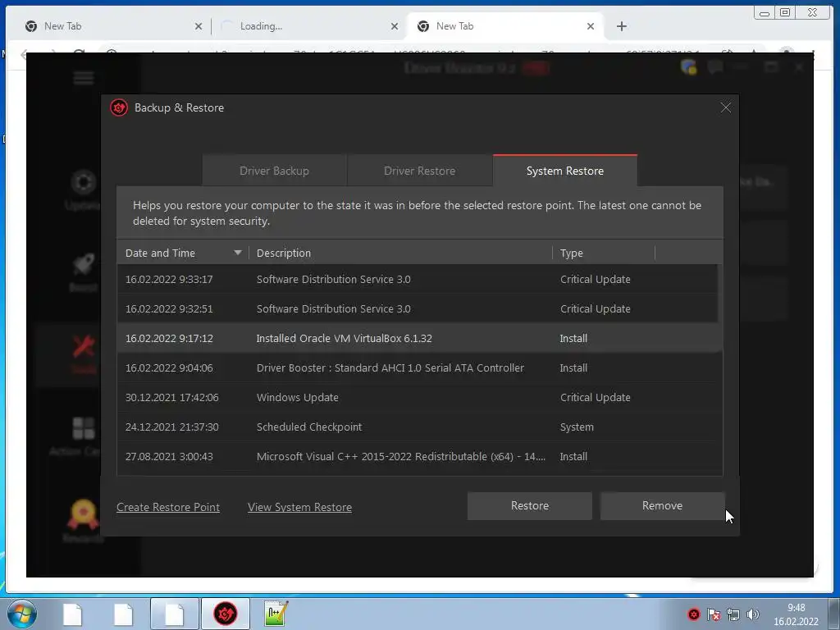The image size is (840, 630).
Task: Close the Backup & Restore dialog
Action: pos(725,107)
